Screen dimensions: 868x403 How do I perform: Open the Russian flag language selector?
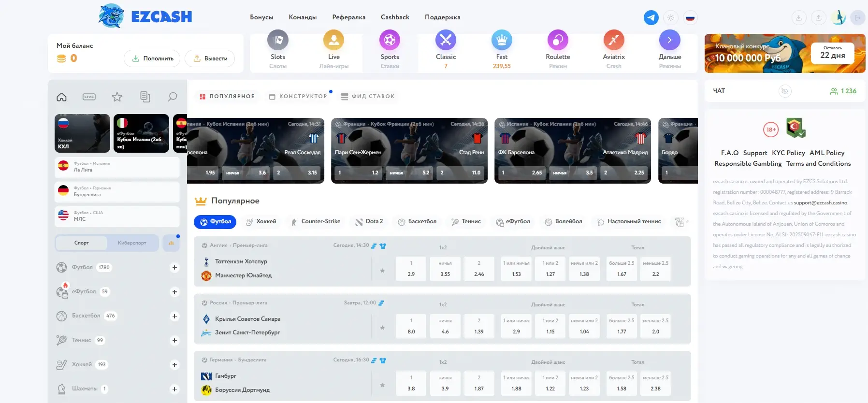(690, 18)
